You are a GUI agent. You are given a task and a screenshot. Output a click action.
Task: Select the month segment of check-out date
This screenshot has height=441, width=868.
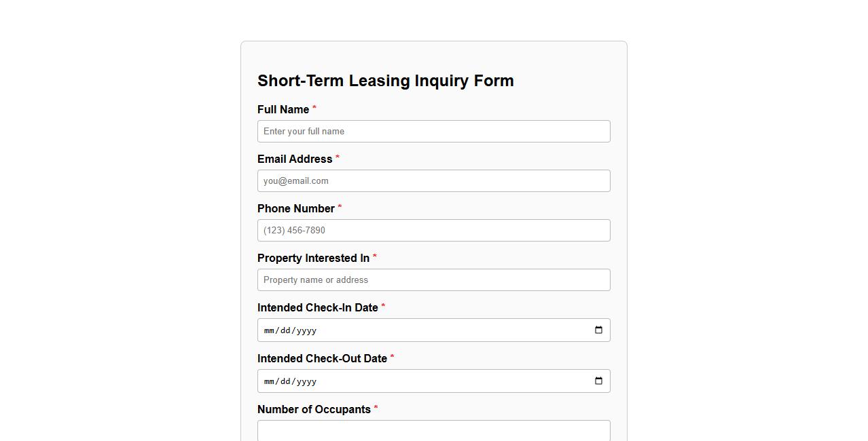point(268,381)
